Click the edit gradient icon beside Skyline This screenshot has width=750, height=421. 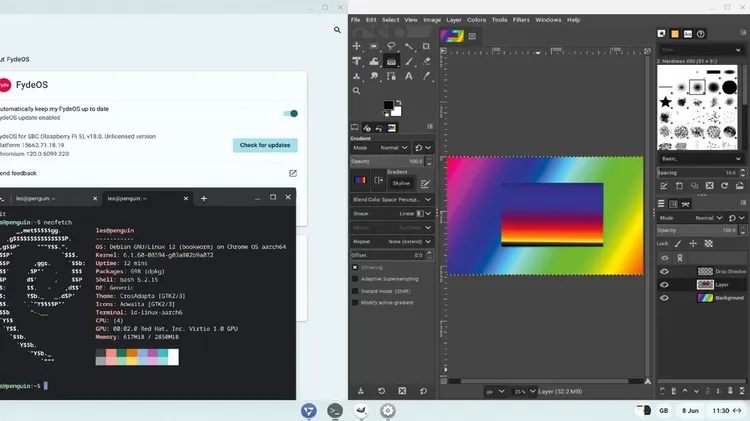pyautogui.click(x=425, y=183)
